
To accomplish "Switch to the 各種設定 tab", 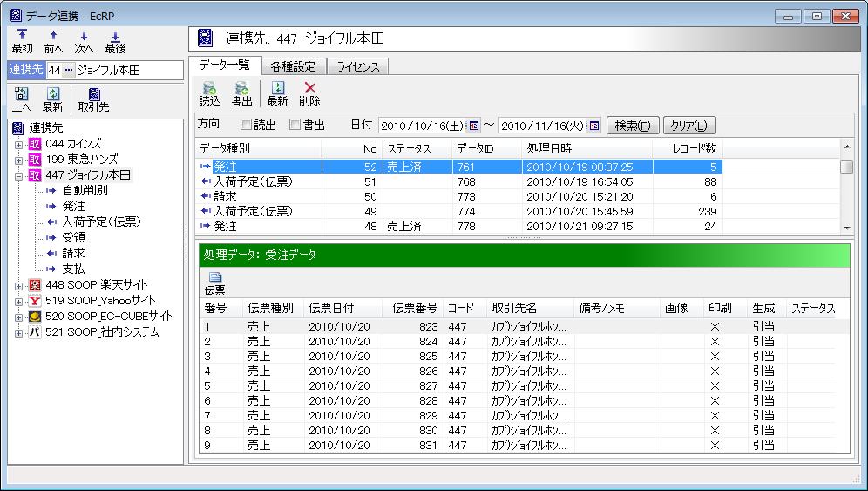I will (294, 66).
